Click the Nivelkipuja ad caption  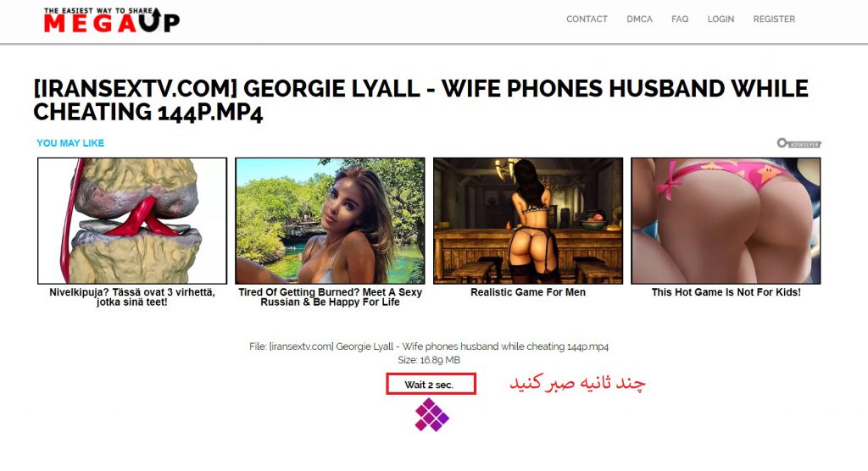point(132,296)
